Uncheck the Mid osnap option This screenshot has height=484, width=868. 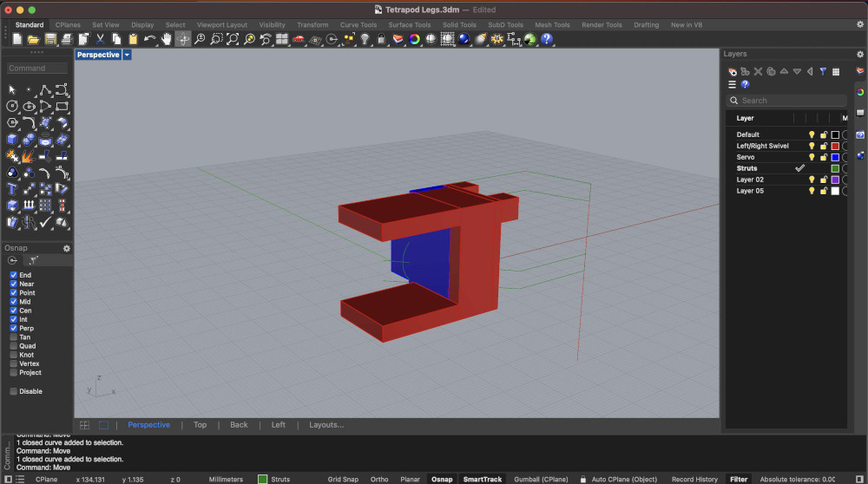tap(13, 302)
